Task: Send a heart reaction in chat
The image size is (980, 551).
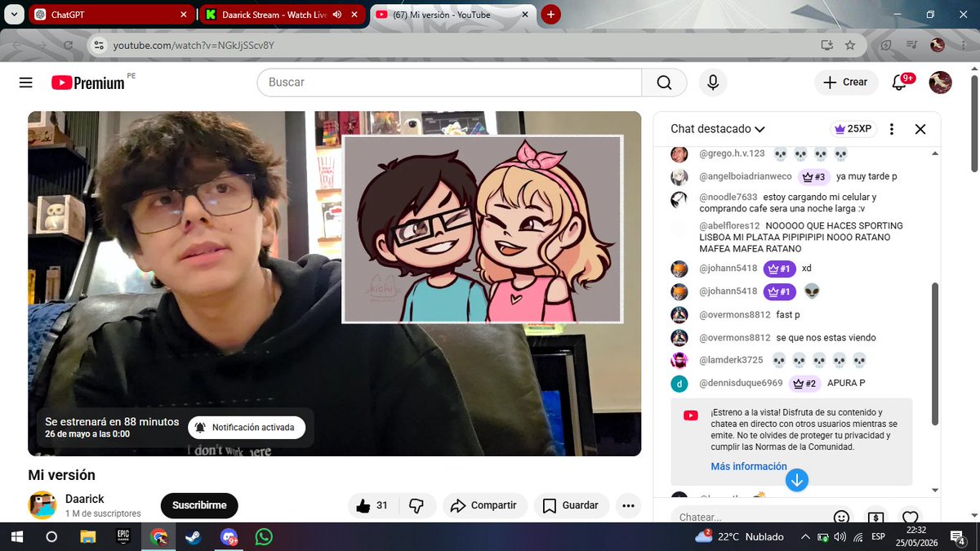Action: (x=911, y=518)
